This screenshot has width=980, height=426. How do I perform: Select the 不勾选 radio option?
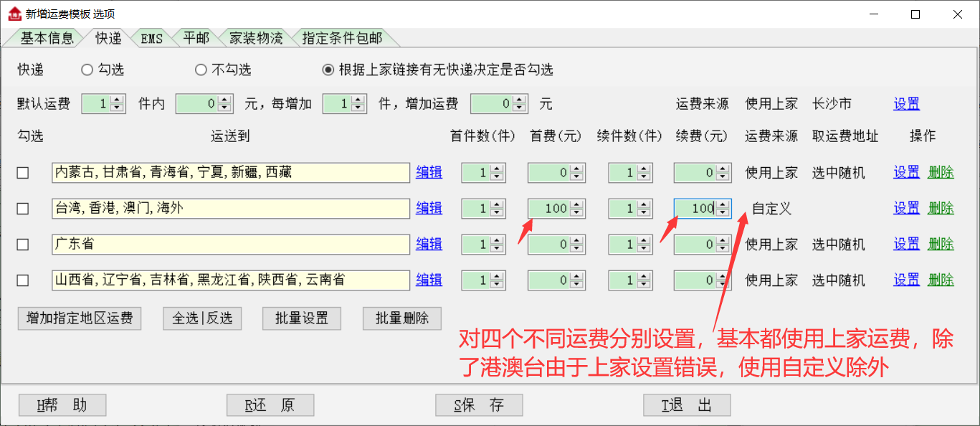tap(201, 70)
